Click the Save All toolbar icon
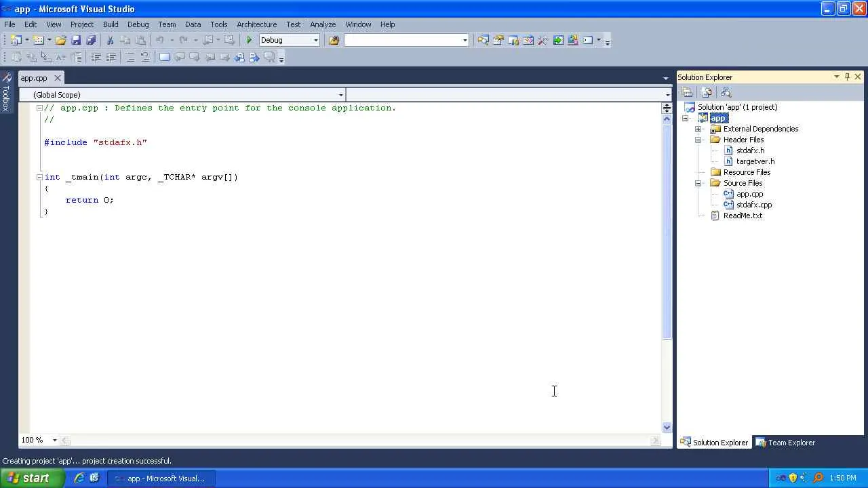This screenshot has width=868, height=488. (91, 40)
